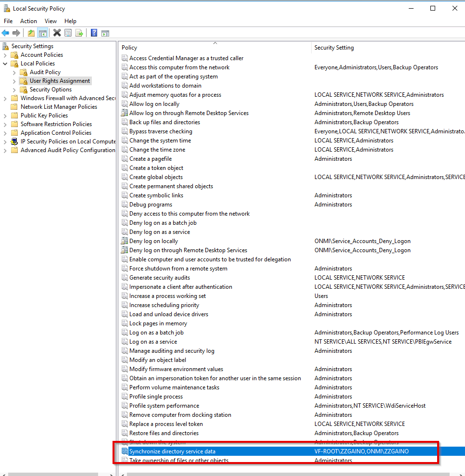
Task: Open Properties using its toolbar icon
Action: 68,33
